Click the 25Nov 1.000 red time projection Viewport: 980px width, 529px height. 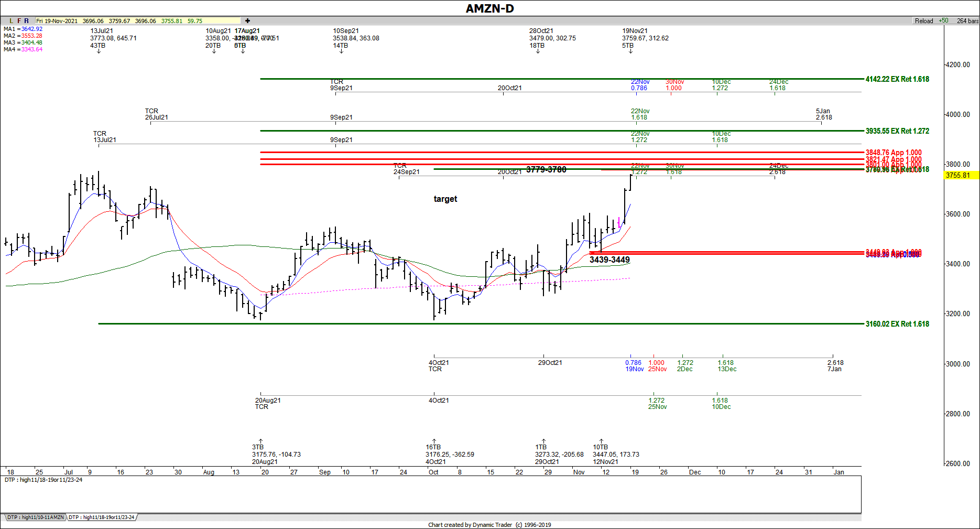[x=657, y=366]
